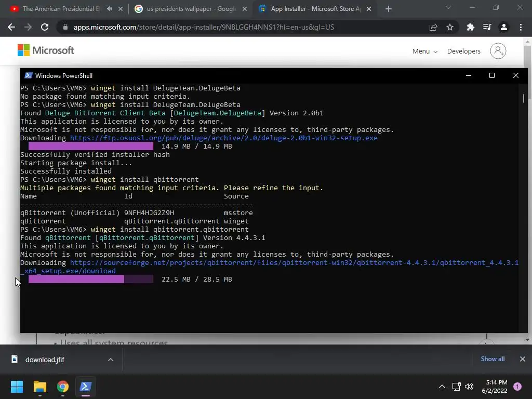Click "Successfully installed" output line

point(66,171)
